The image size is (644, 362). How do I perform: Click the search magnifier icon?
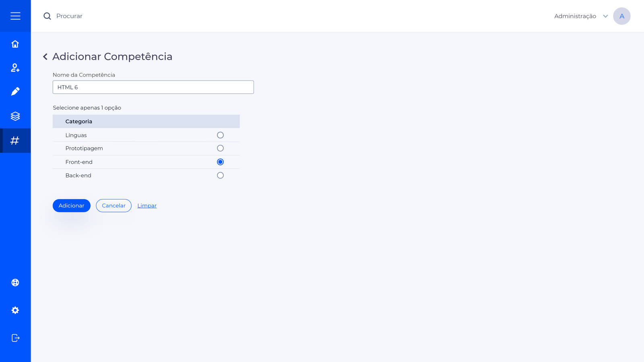tap(47, 16)
